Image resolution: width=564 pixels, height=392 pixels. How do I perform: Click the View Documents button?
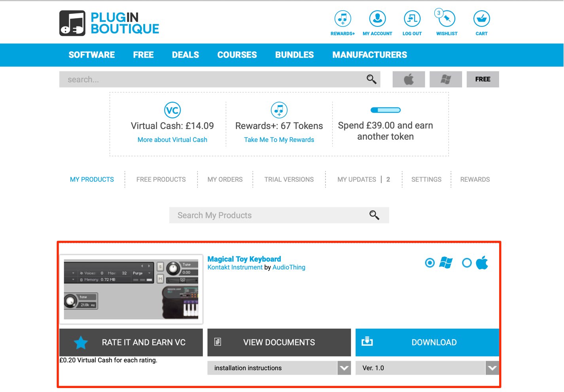tap(279, 342)
